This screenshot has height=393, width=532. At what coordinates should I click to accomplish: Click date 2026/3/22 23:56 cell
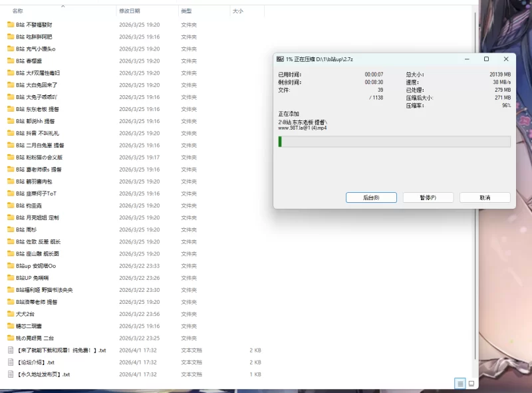point(140,314)
